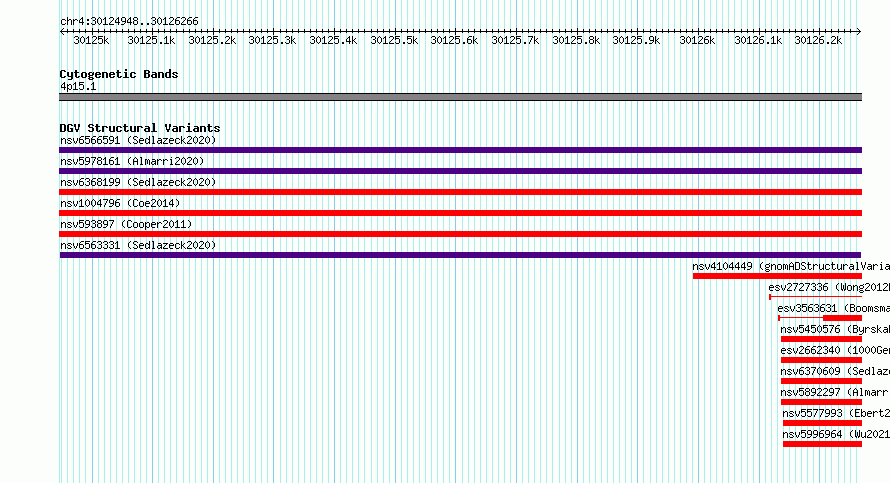Open variant nsv5996964 (Wu2021) label
Screen dimensions: 890x483
[x=836, y=434]
